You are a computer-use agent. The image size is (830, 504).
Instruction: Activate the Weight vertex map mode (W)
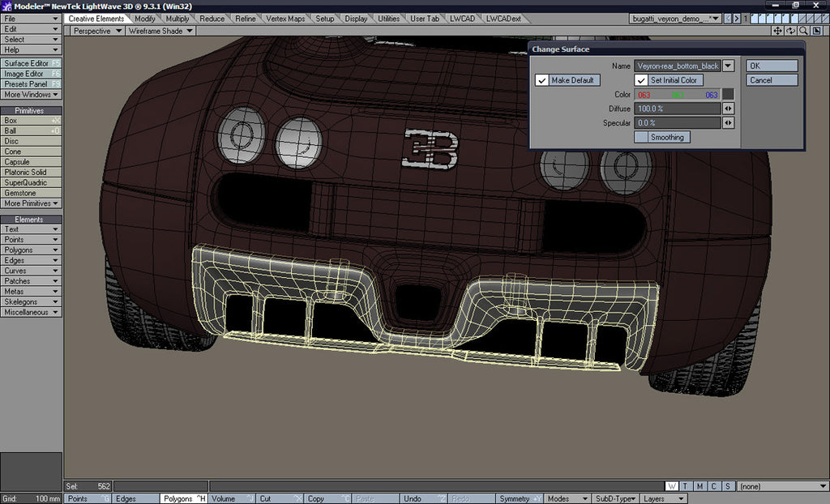[671, 485]
